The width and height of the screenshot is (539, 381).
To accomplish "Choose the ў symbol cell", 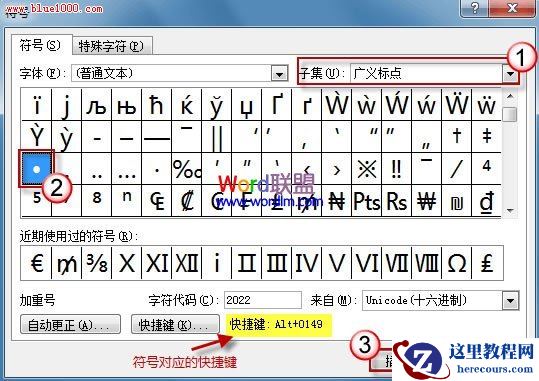I will pos(216,105).
